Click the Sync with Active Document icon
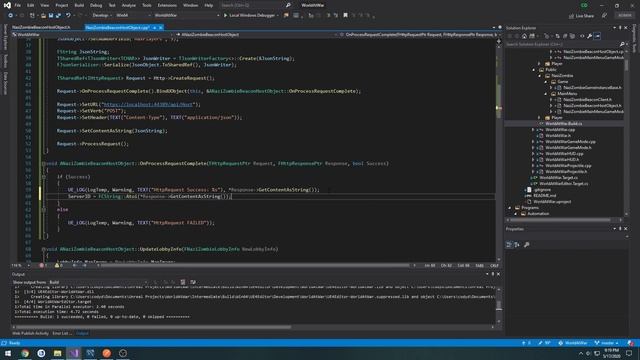 tap(558, 36)
